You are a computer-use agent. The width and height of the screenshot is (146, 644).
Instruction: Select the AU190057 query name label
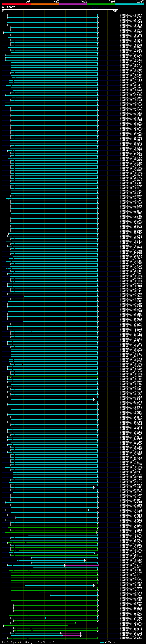(x=8, y=7)
